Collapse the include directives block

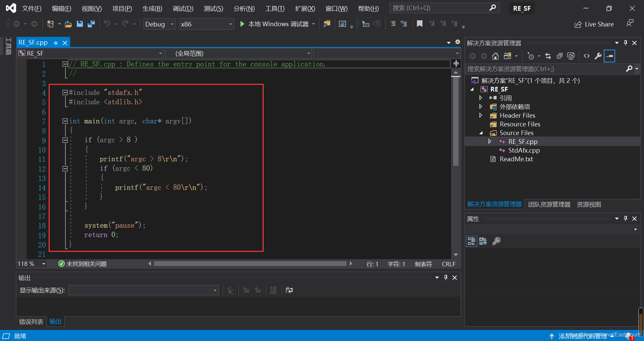click(x=65, y=93)
